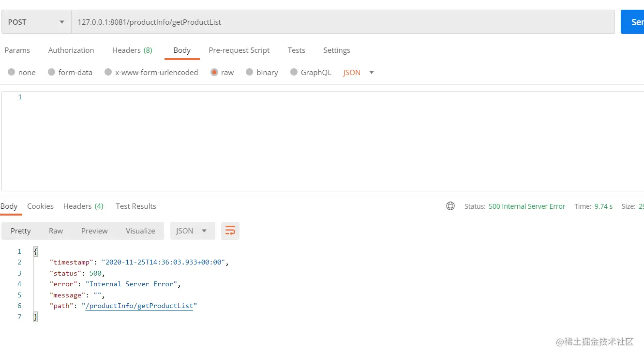
Task: Switch response view to Pretty
Action: pyautogui.click(x=21, y=231)
